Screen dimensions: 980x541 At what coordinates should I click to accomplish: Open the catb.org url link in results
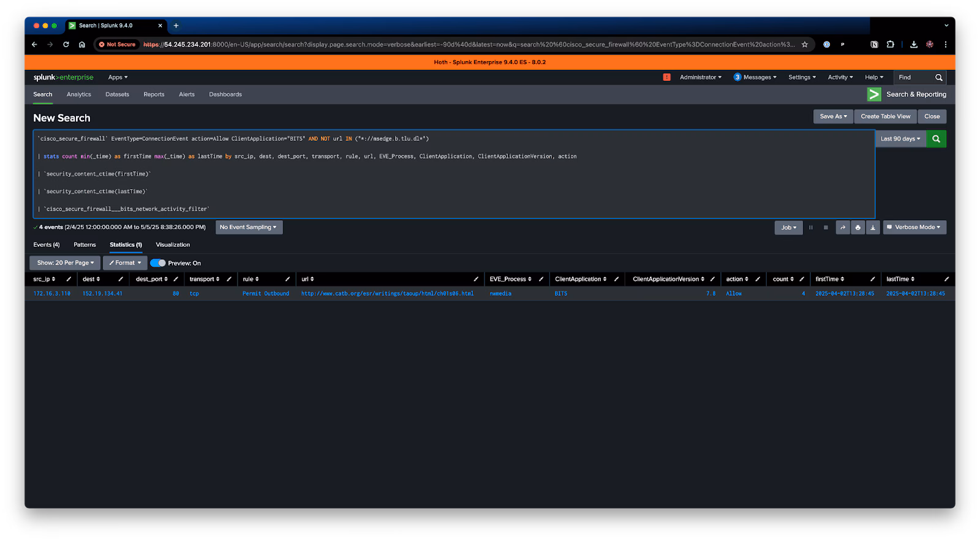coord(387,294)
